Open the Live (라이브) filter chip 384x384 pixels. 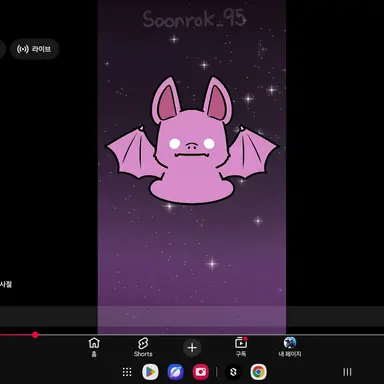[x=34, y=49]
